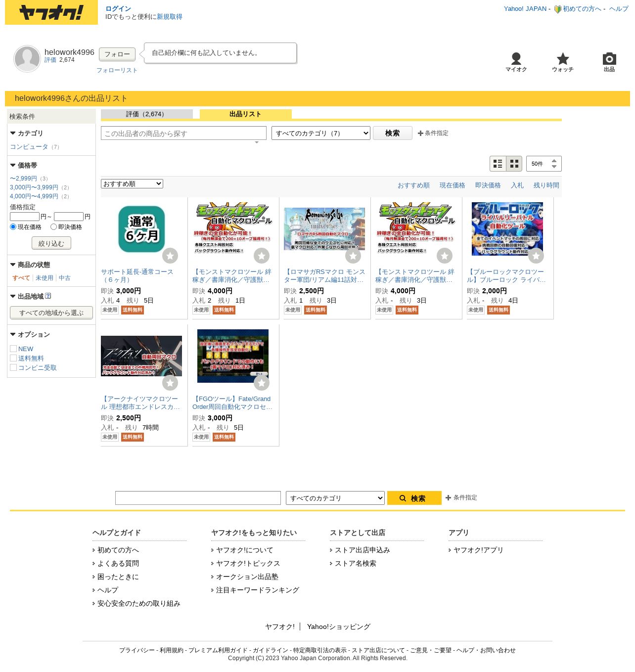Click the ヤフオク! logo
This screenshot has width=635, height=672.
click(51, 12)
